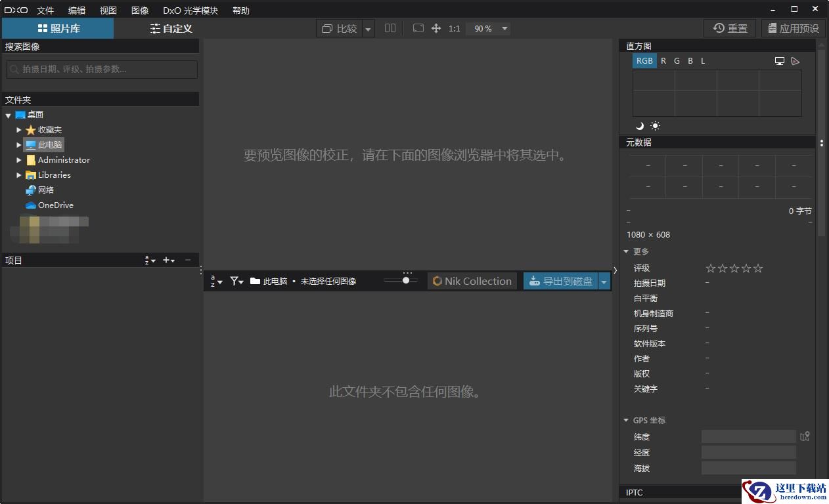Click the Nik Collection button
This screenshot has height=504, width=829.
pos(472,282)
